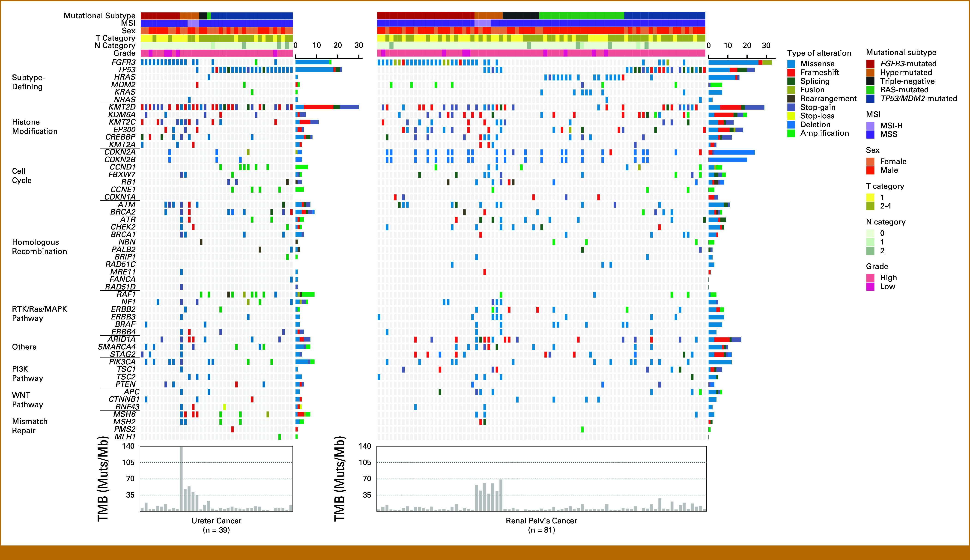Select the Amplification green legend swatch
Image resolution: width=970 pixels, height=560 pixels.
point(791,133)
